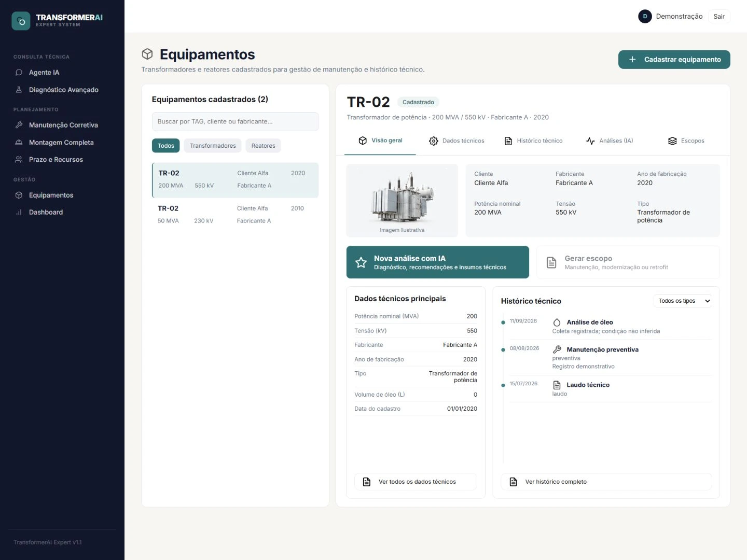Select the TR-02 50 MVA equipment row
747x560 pixels.
click(236, 215)
